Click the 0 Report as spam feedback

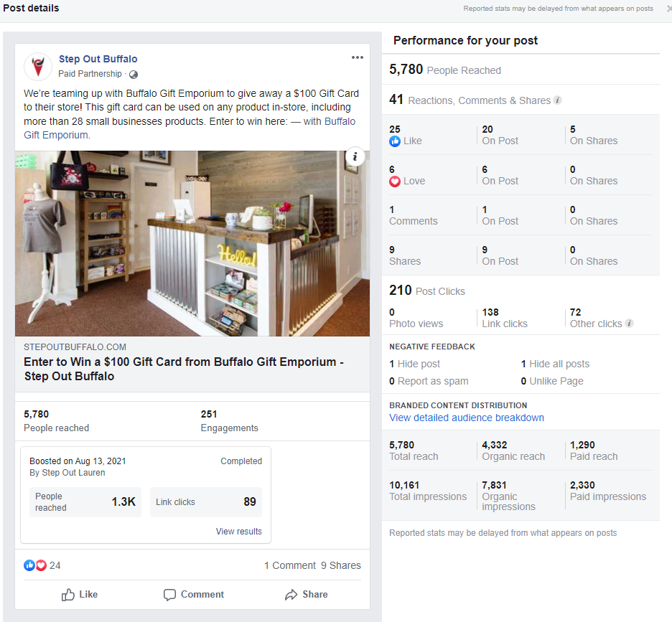(x=429, y=381)
